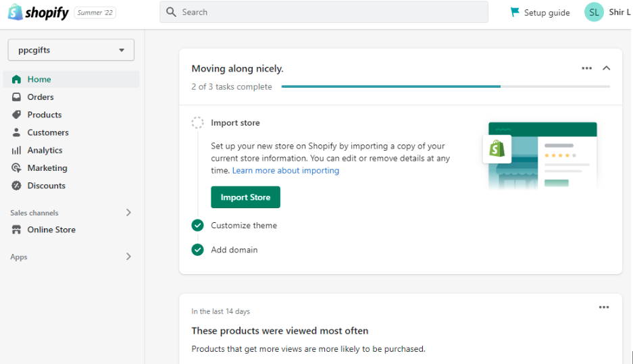The image size is (633, 364).
Task: Expand the Sales channels section arrow
Action: click(128, 213)
